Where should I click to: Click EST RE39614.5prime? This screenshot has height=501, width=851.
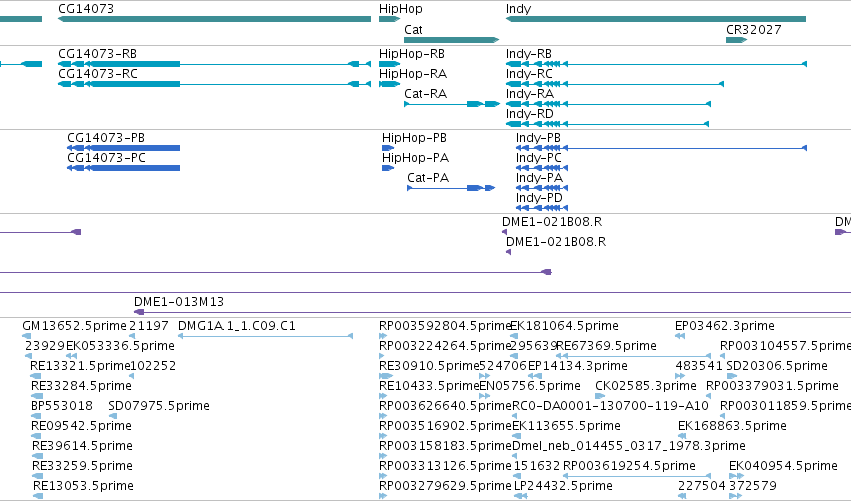(x=82, y=446)
